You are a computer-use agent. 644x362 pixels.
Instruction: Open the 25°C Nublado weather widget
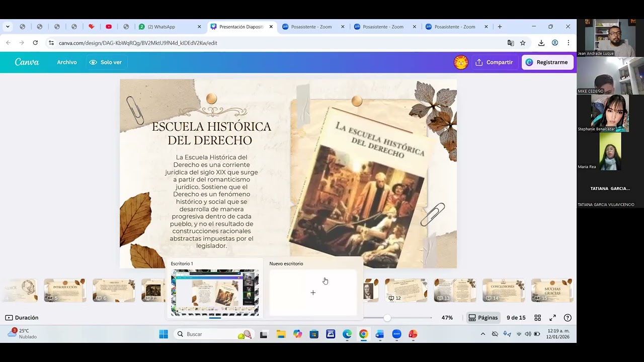click(x=23, y=334)
